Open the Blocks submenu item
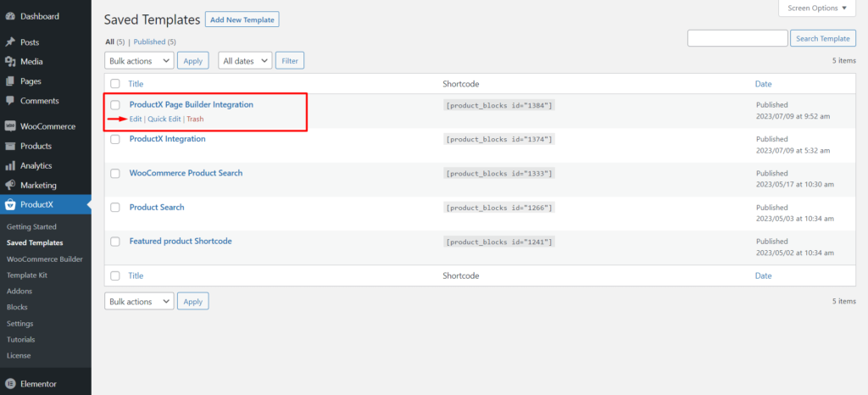 17,307
